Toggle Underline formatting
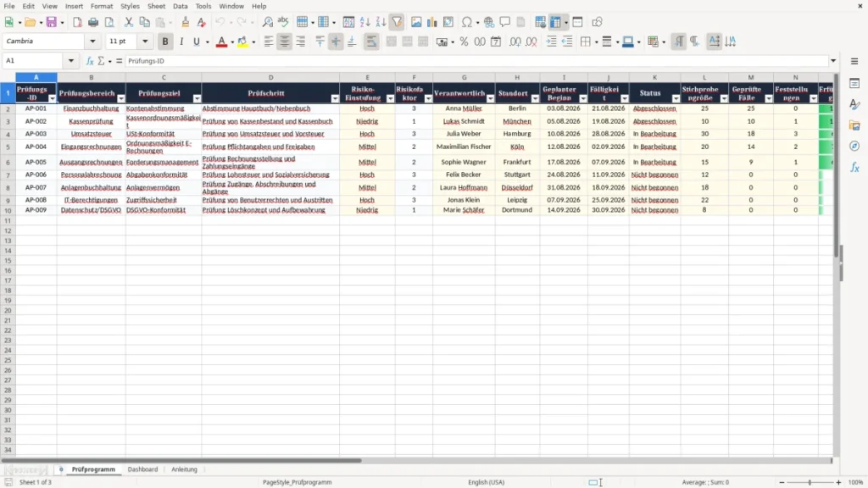The image size is (868, 488). click(x=196, y=42)
